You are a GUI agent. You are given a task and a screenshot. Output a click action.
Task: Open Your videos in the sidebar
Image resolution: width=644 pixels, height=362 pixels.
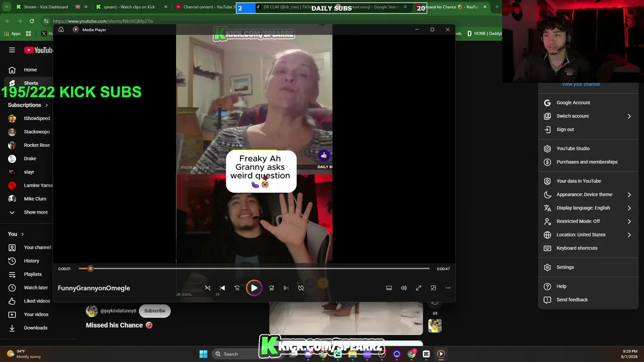(x=30, y=314)
